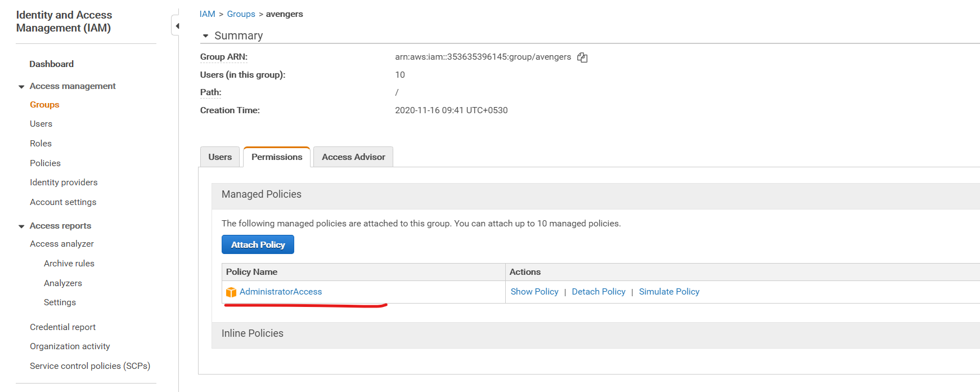Collapse the Access reports section
This screenshot has width=980, height=392.
click(x=21, y=226)
